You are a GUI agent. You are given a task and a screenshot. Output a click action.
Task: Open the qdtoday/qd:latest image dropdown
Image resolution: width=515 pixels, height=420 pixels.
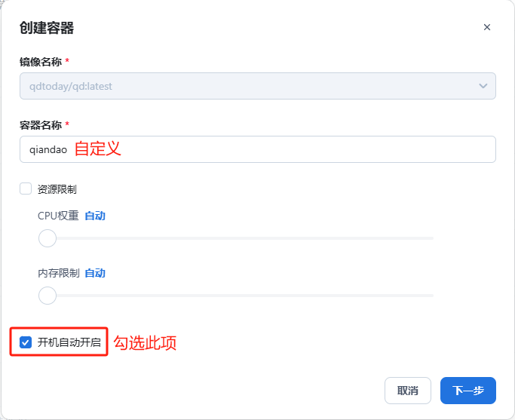pyautogui.click(x=258, y=86)
